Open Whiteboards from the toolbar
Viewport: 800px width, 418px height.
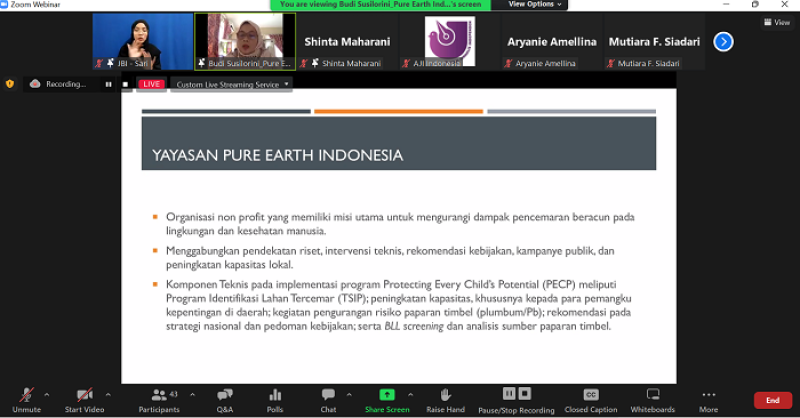[x=653, y=395]
